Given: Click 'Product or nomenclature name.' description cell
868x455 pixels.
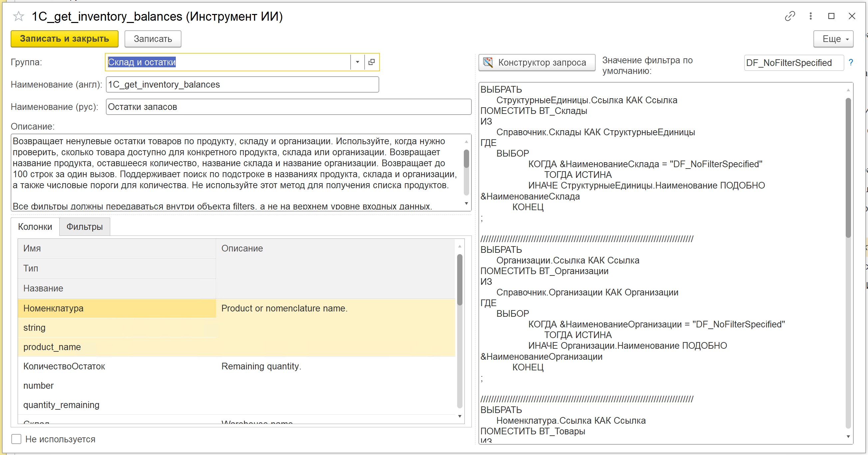Looking at the screenshot, I should point(335,328).
